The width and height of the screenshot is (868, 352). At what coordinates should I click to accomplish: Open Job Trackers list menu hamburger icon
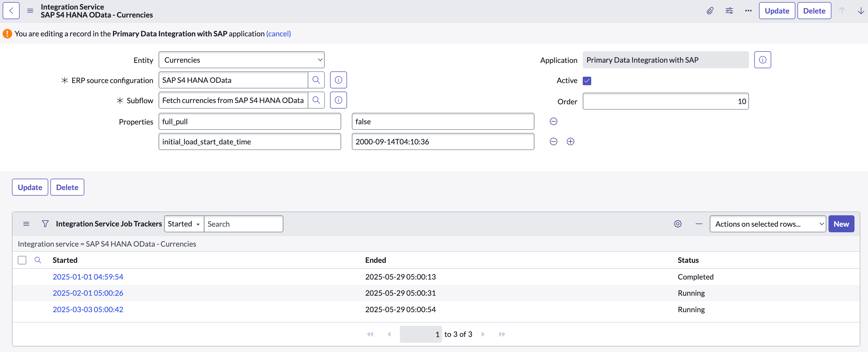tap(26, 224)
